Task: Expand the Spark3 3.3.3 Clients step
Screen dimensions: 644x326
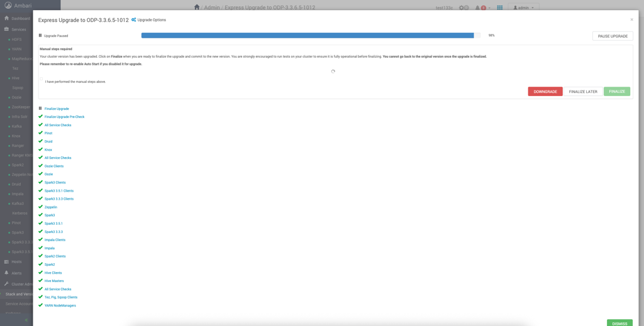Action: tap(58, 199)
